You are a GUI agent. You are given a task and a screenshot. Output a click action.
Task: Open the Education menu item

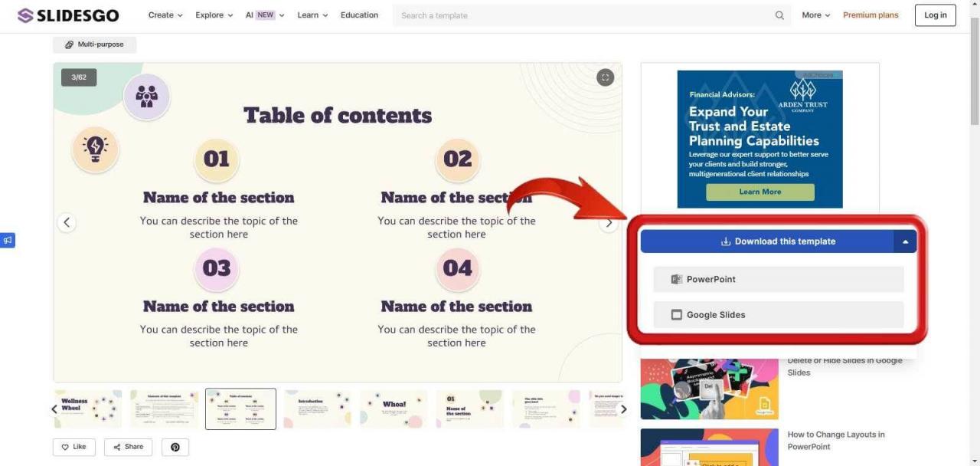[359, 15]
